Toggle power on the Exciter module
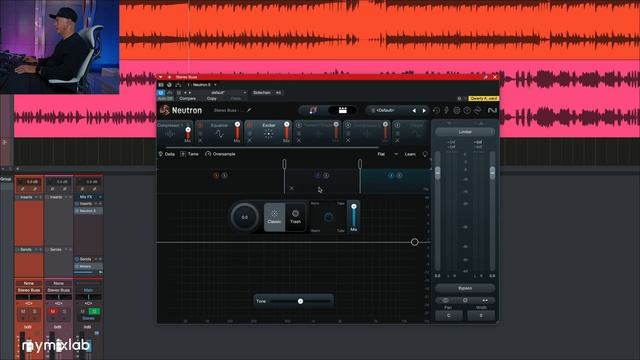Image resolution: width=640 pixels, height=360 pixels. [250, 125]
